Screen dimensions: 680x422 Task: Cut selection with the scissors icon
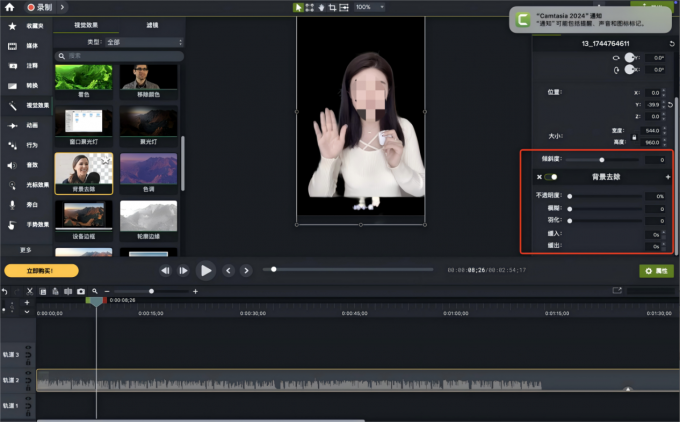pyautogui.click(x=29, y=291)
